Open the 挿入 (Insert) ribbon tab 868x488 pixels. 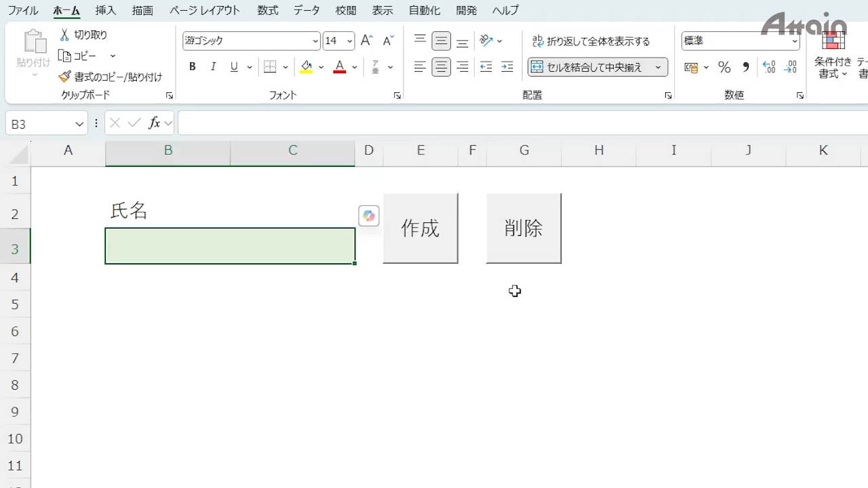point(106,10)
